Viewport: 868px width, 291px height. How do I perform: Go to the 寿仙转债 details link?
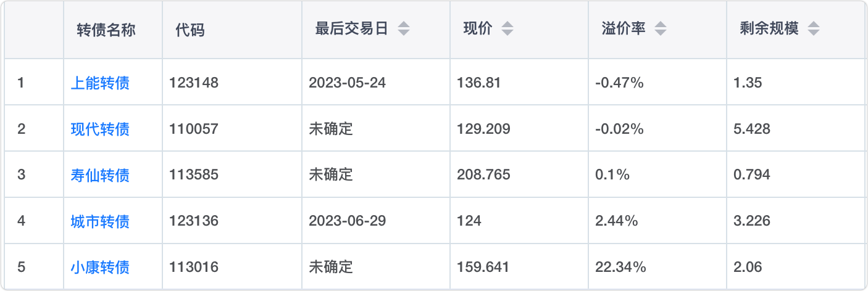[x=100, y=175]
